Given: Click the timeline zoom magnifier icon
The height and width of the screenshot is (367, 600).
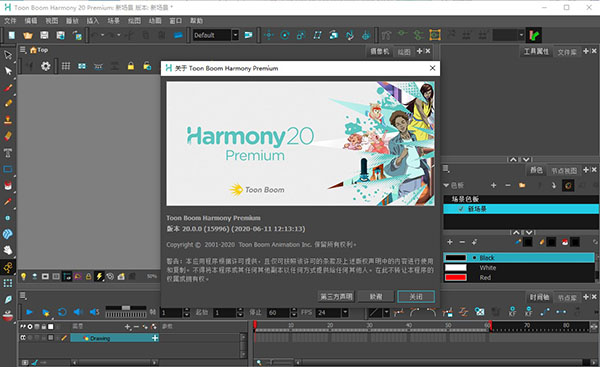Looking at the screenshot, I should (x=259, y=362).
